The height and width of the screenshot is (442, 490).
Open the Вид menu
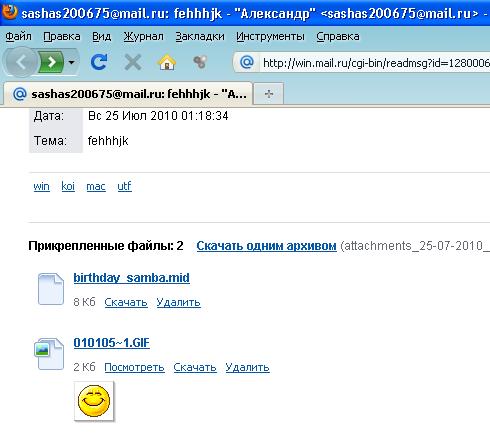102,36
